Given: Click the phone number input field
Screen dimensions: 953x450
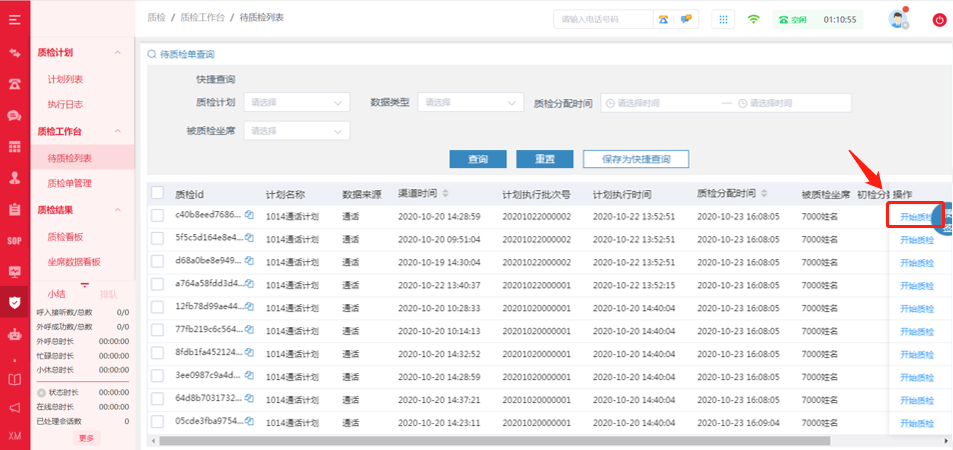Looking at the screenshot, I should (x=602, y=19).
